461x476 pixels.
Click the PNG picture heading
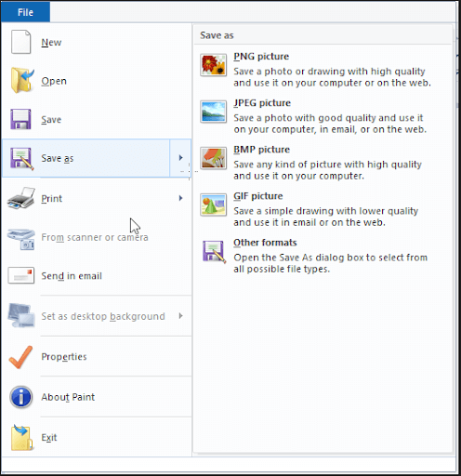click(261, 57)
